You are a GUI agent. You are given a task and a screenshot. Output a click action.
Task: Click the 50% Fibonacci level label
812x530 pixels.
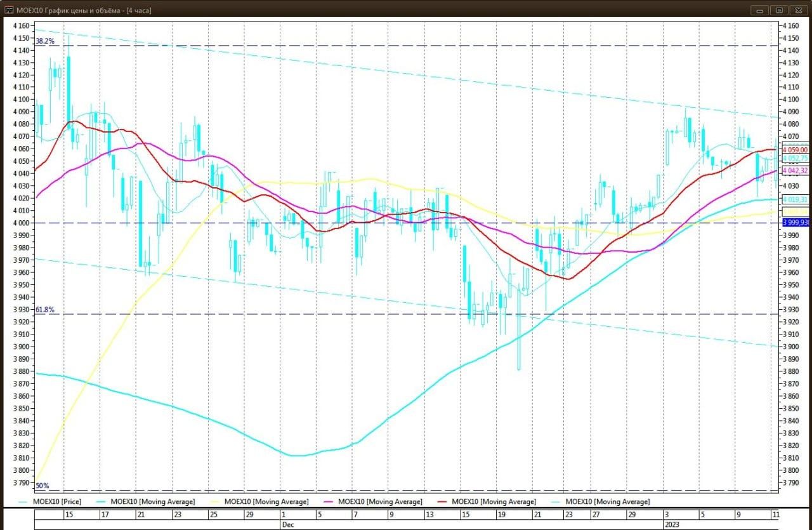click(x=42, y=486)
